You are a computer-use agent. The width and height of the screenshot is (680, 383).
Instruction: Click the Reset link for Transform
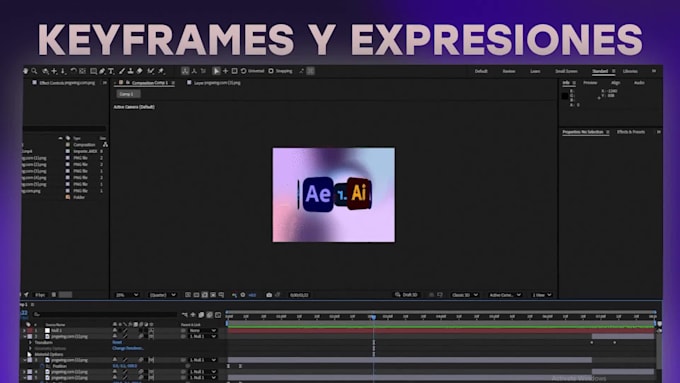(x=117, y=342)
